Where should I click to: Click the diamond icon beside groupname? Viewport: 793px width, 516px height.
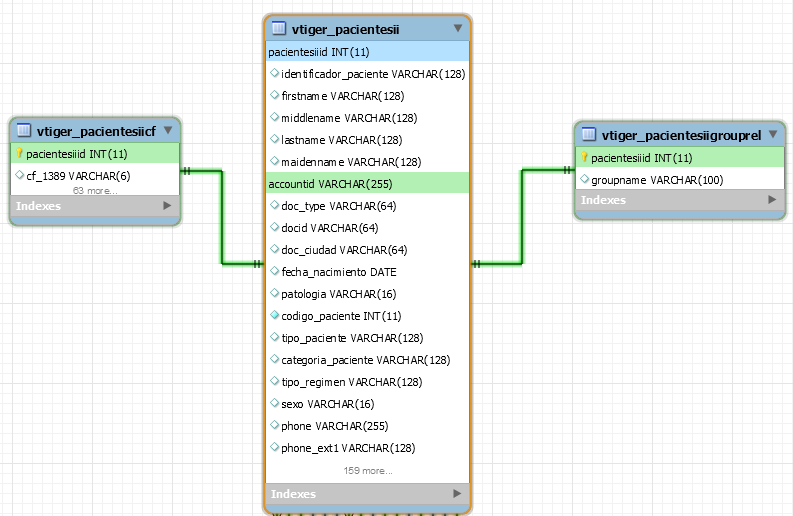click(585, 179)
